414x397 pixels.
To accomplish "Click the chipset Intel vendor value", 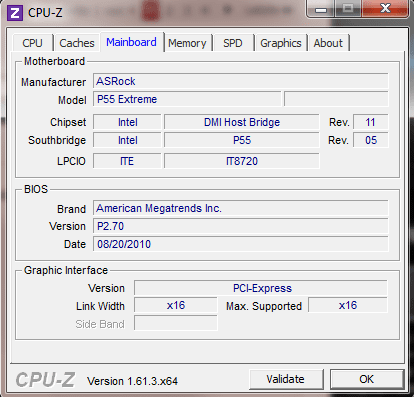I will 127,122.
